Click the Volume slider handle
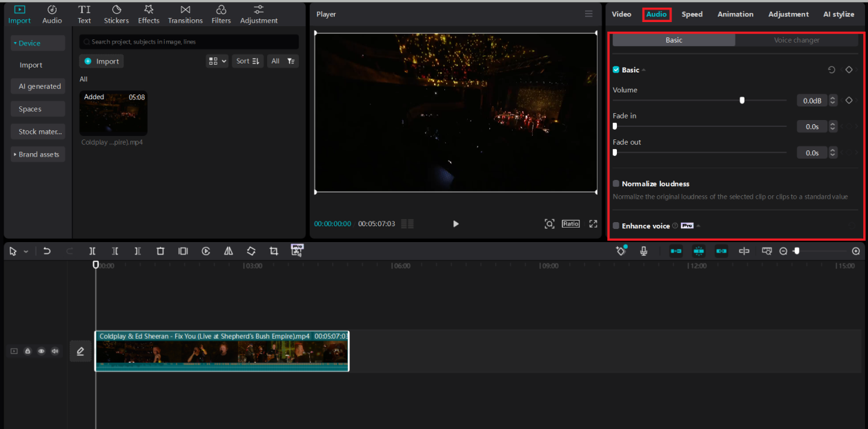868x429 pixels. tap(742, 100)
